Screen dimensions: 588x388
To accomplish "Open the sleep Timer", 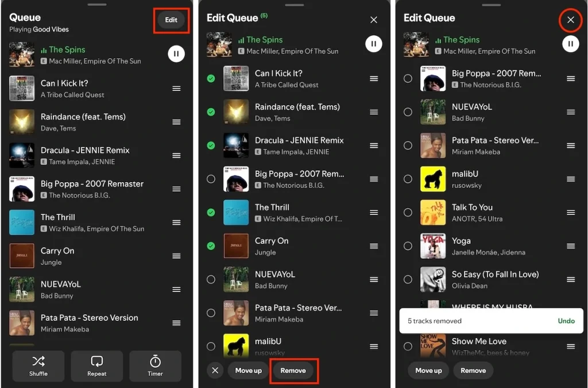I will click(x=155, y=366).
